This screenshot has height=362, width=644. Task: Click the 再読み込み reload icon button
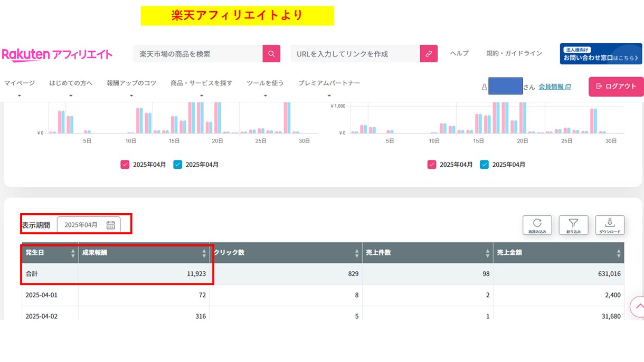point(537,225)
